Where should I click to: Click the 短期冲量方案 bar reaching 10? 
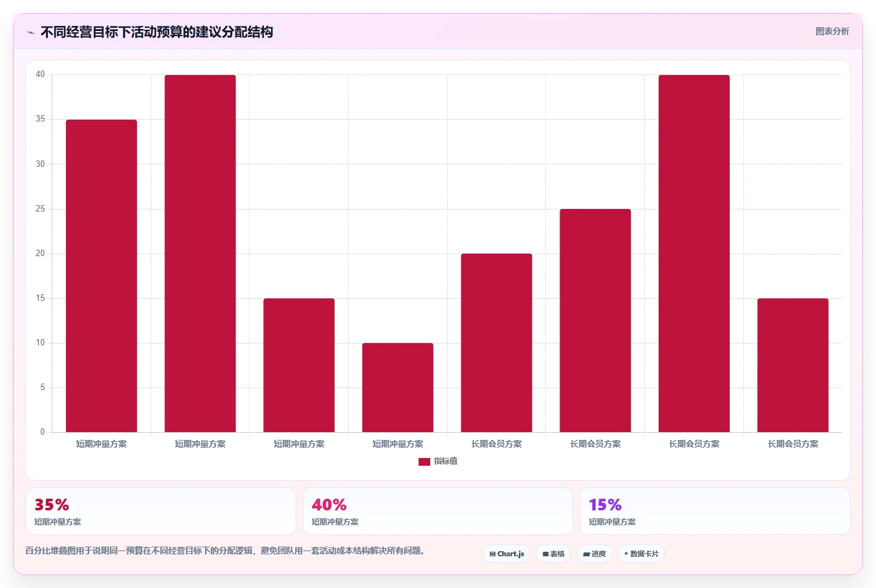398,387
